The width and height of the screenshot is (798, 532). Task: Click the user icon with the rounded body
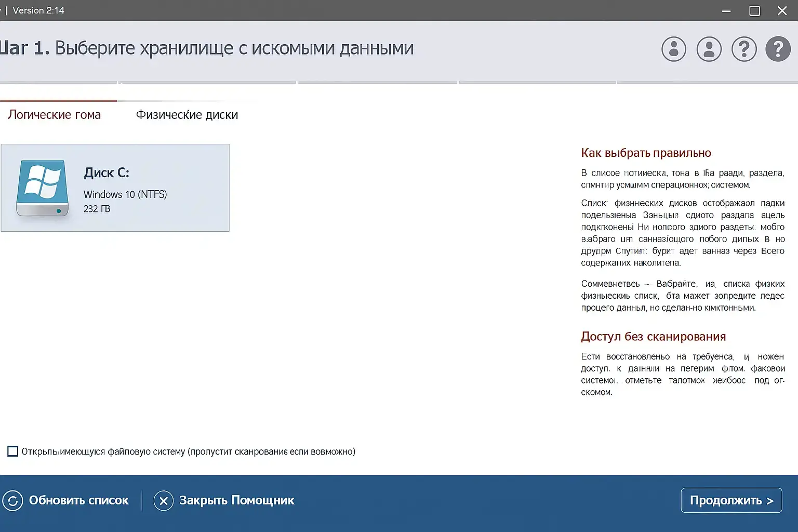674,49
